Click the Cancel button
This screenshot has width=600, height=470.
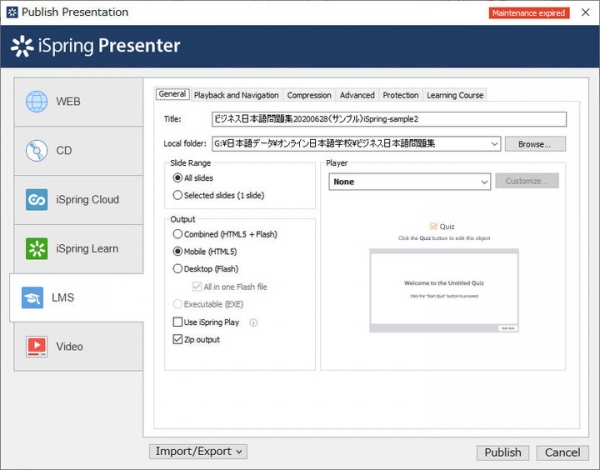pos(562,453)
